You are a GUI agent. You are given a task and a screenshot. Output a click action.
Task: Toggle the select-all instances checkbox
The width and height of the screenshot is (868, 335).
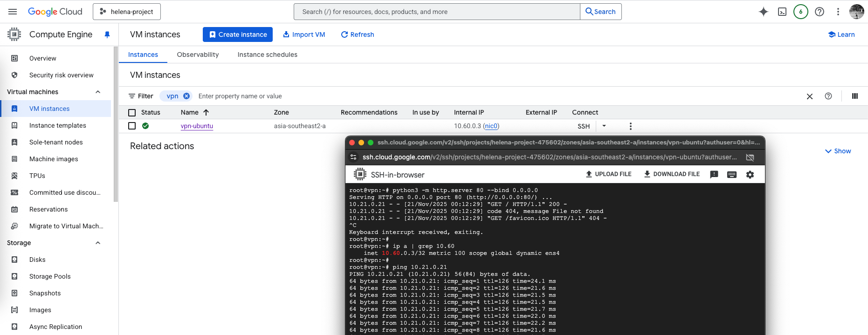[132, 112]
